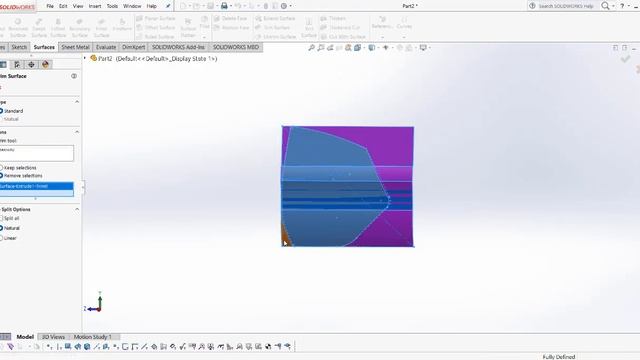Open the Curves dropdown in the ribbon
640x360 pixels.
(x=404, y=37)
